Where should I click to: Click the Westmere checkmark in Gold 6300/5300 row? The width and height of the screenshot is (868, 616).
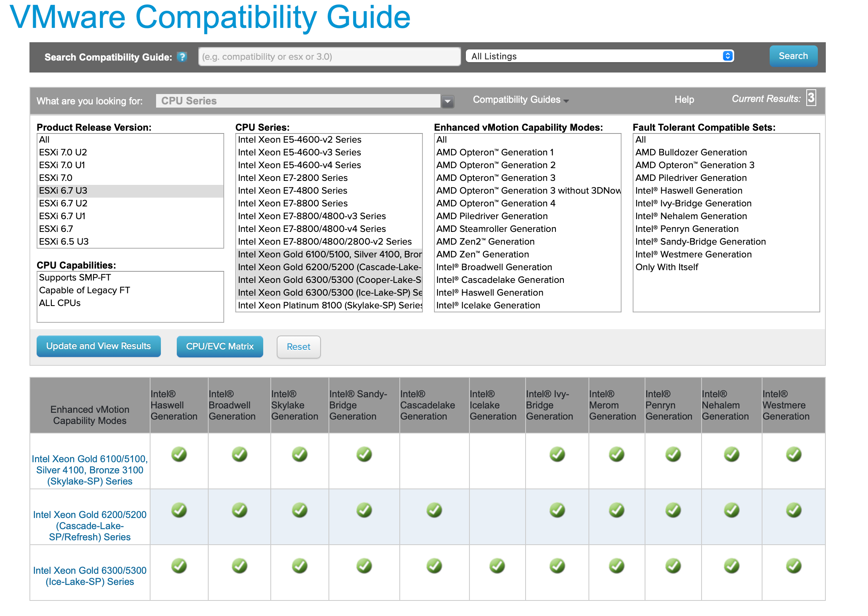794,566
